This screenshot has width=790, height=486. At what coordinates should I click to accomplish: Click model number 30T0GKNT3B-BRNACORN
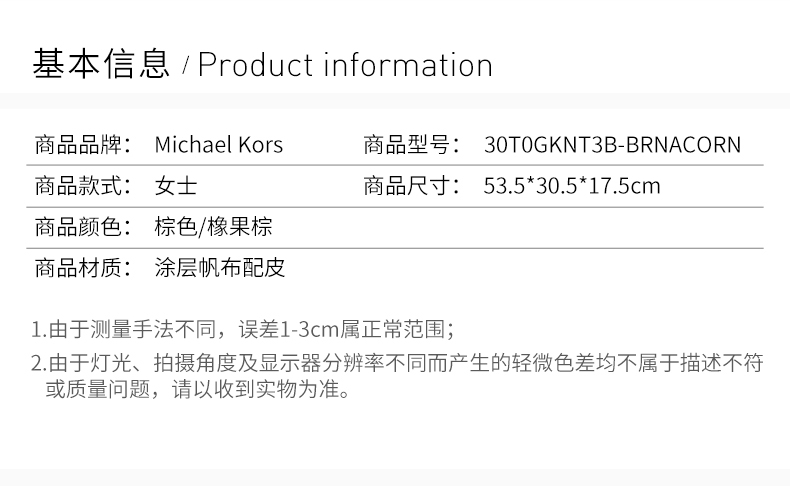pos(612,145)
